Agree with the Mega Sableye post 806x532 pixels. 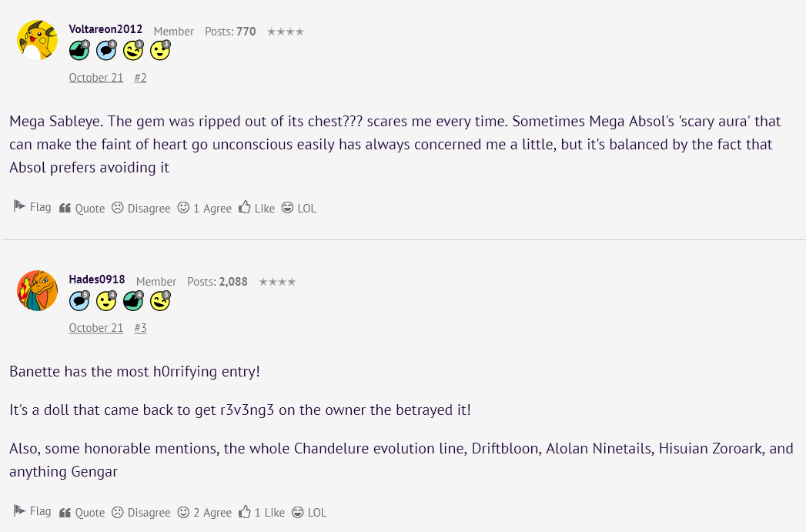(205, 208)
